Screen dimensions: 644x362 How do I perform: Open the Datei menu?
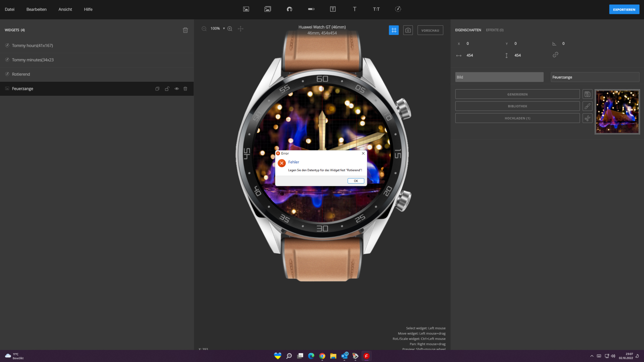click(9, 9)
